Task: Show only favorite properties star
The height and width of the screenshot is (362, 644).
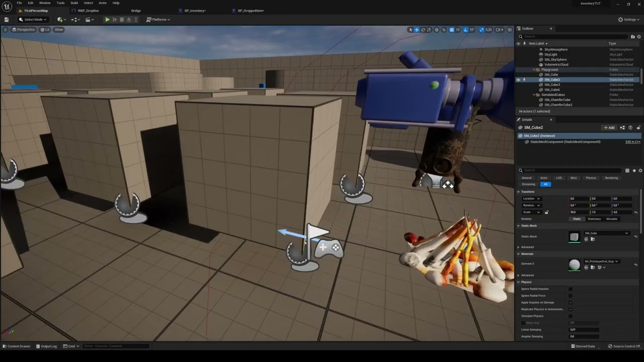Action: [x=634, y=170]
